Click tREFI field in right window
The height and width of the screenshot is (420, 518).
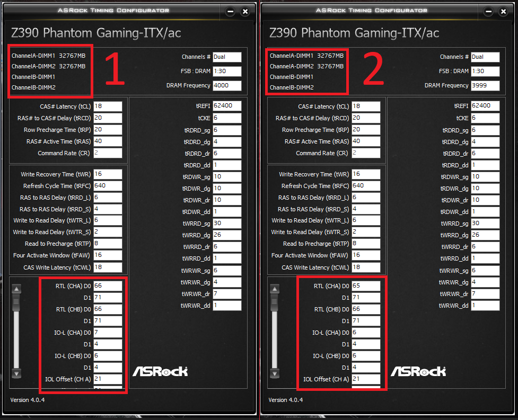(x=485, y=105)
